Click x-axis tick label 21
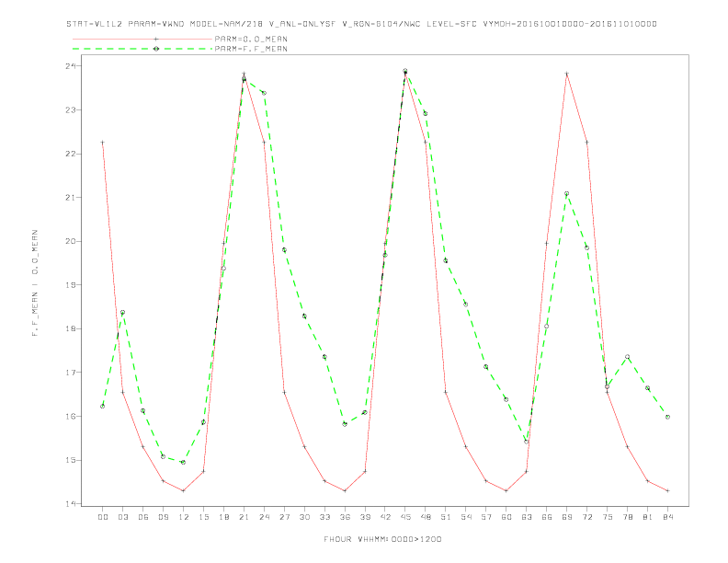This screenshot has height=563, width=728. [244, 517]
